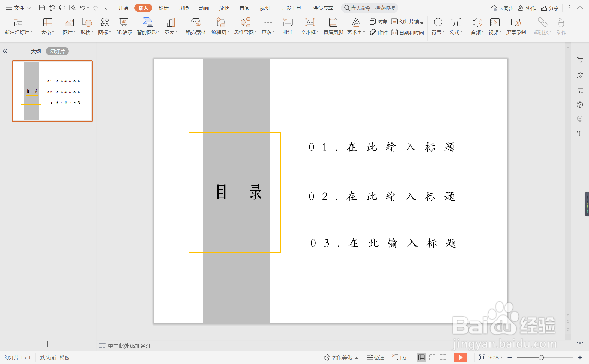Switch to slide sorter grid view
Image resolution: width=589 pixels, height=364 pixels.
coord(432,357)
